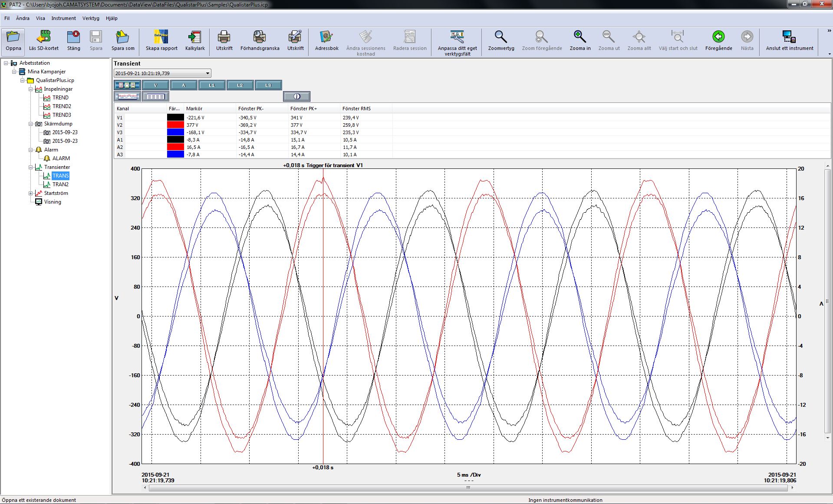Switch to waveform graph view button
833x504 pixels.
coord(127,96)
